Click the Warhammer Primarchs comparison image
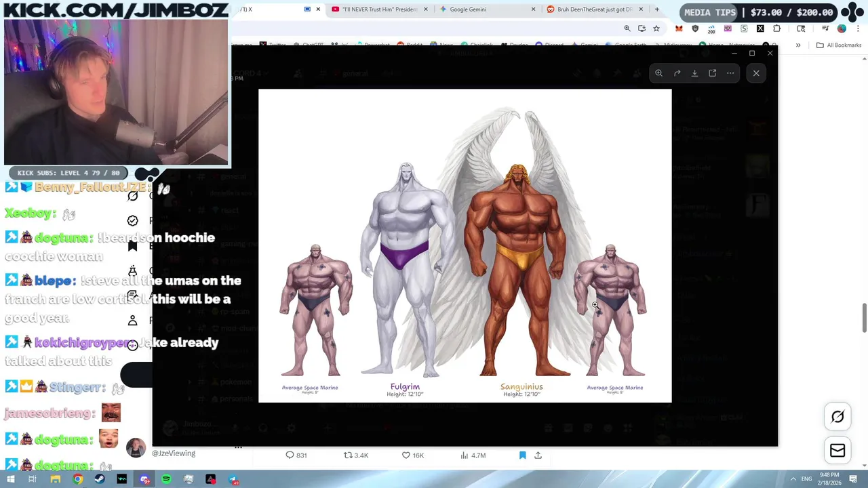 pos(465,246)
